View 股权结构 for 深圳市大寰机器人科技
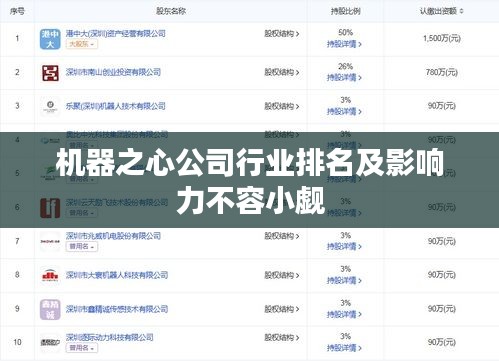Screen dimensions: 499x361 pos(282,275)
